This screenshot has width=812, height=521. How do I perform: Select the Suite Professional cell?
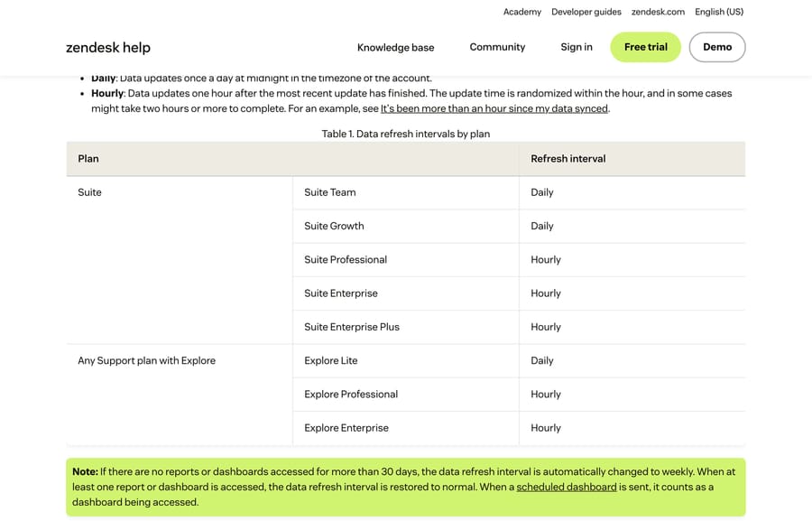click(406, 260)
